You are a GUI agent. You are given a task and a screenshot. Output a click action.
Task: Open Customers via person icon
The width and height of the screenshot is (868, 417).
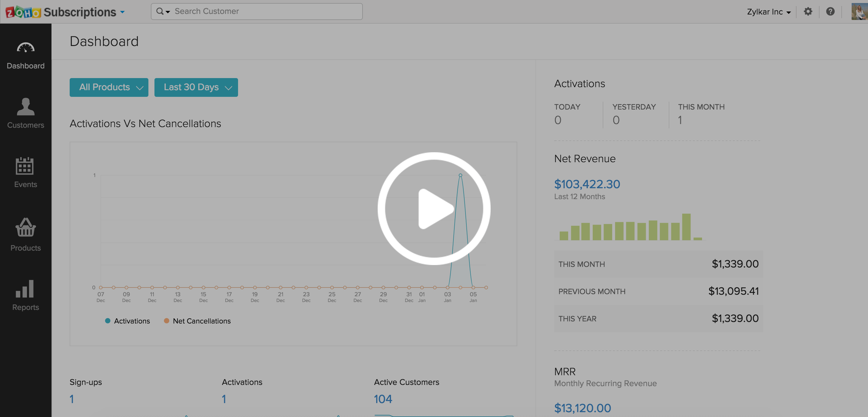pos(26,107)
